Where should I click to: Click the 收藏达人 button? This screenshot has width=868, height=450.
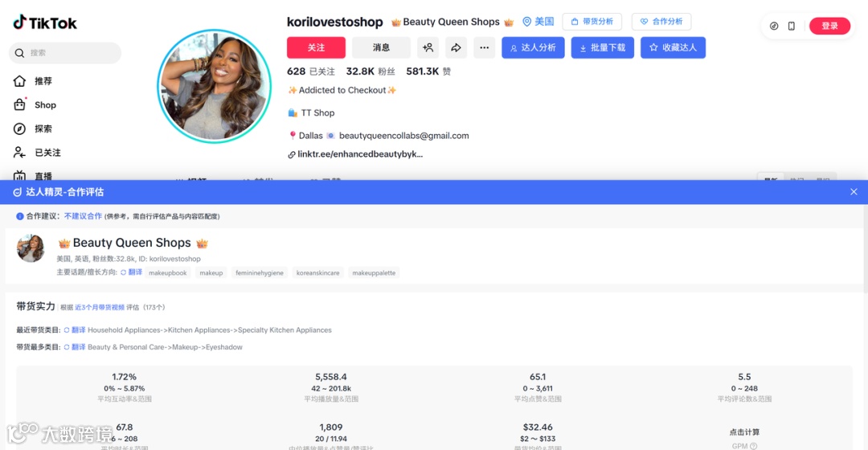tap(674, 47)
